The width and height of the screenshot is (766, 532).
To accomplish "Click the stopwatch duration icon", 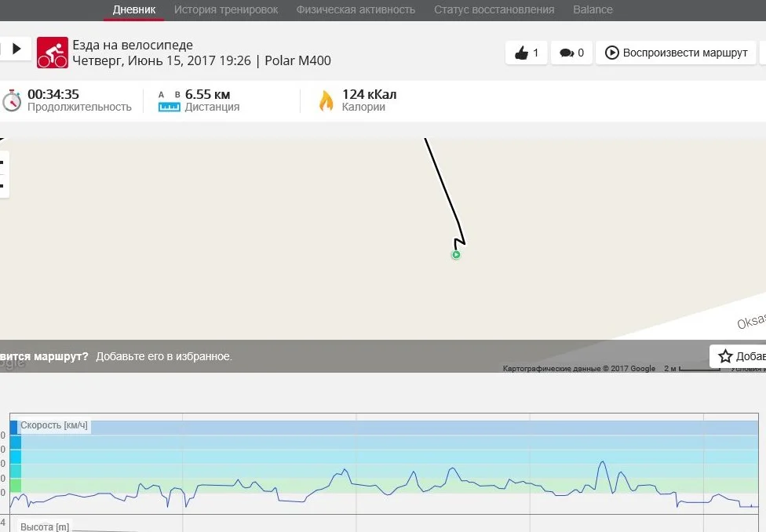I will [12, 100].
